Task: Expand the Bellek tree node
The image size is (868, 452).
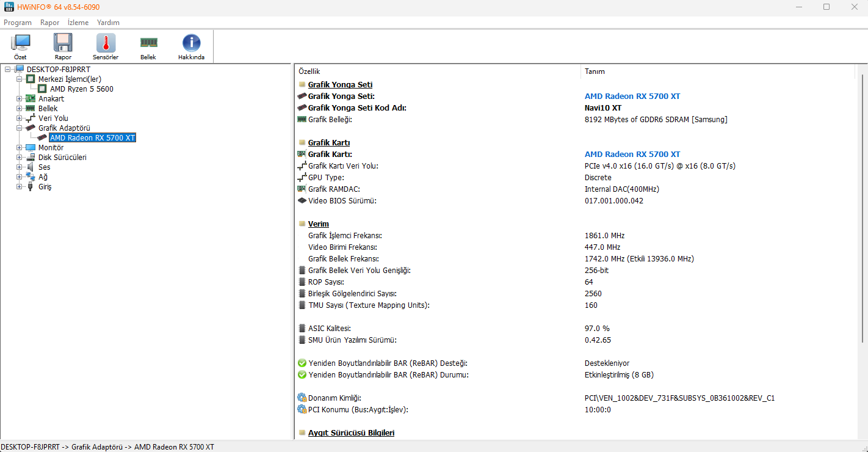Action: (x=20, y=108)
